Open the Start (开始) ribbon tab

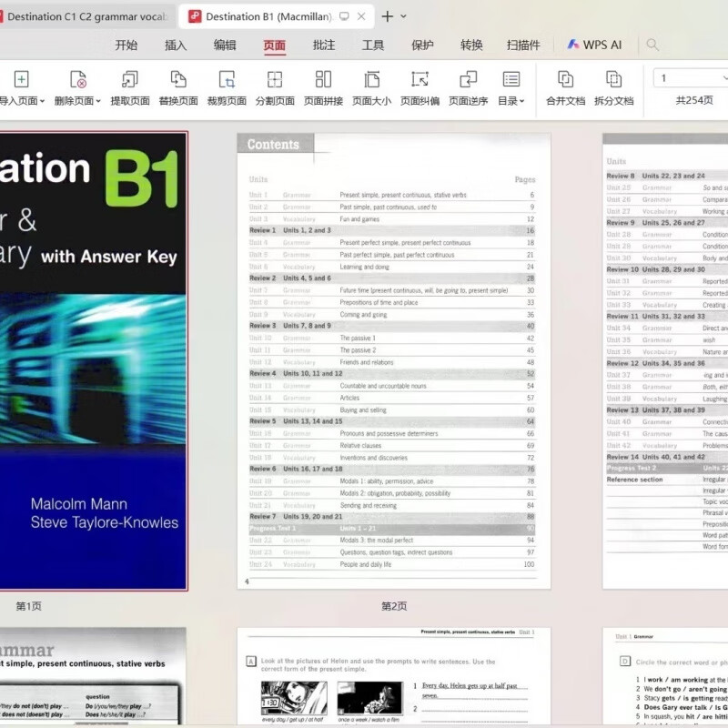click(x=126, y=45)
